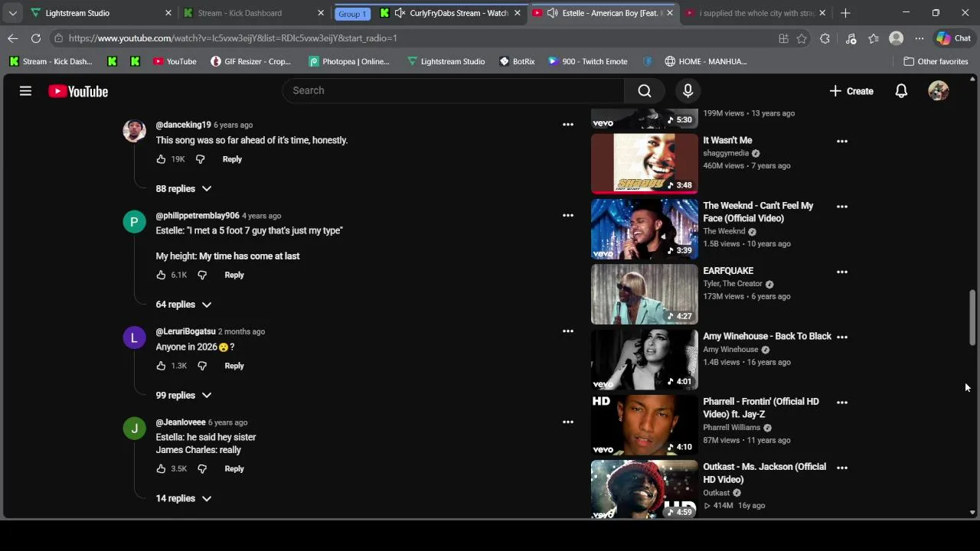
Task: Open the account avatar menu
Action: click(x=938, y=91)
